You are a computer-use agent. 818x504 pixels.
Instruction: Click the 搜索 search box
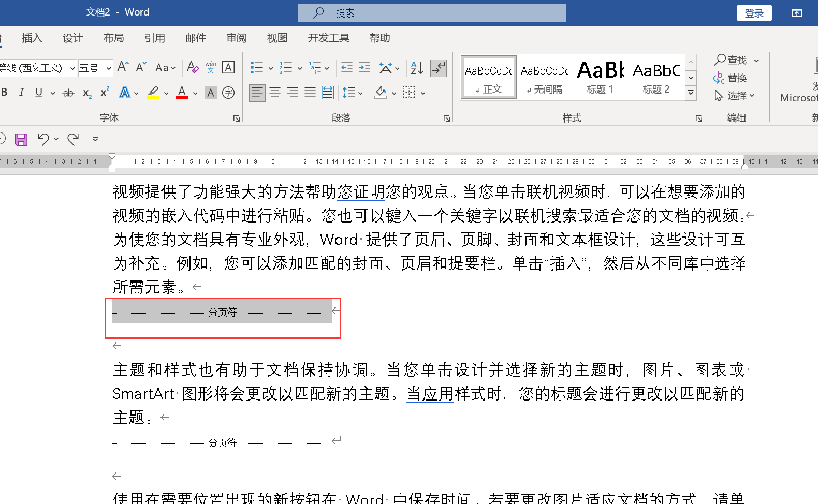431,13
